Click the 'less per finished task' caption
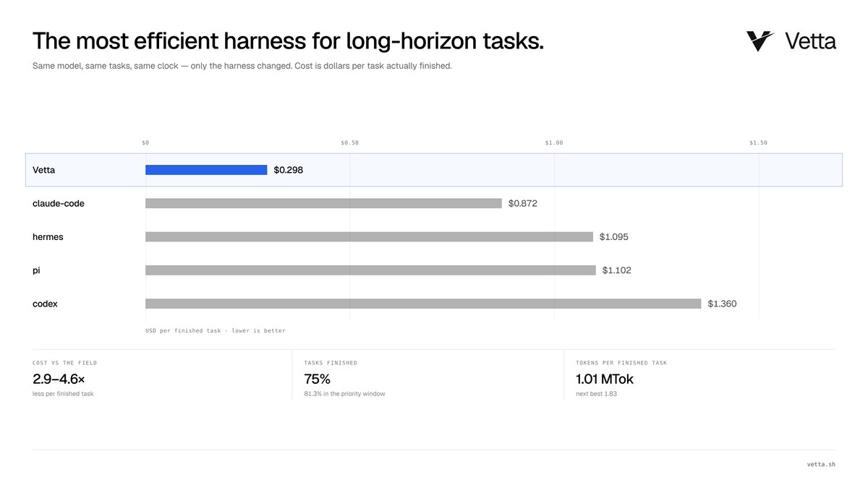Image resolution: width=868 pixels, height=488 pixels. tap(63, 394)
